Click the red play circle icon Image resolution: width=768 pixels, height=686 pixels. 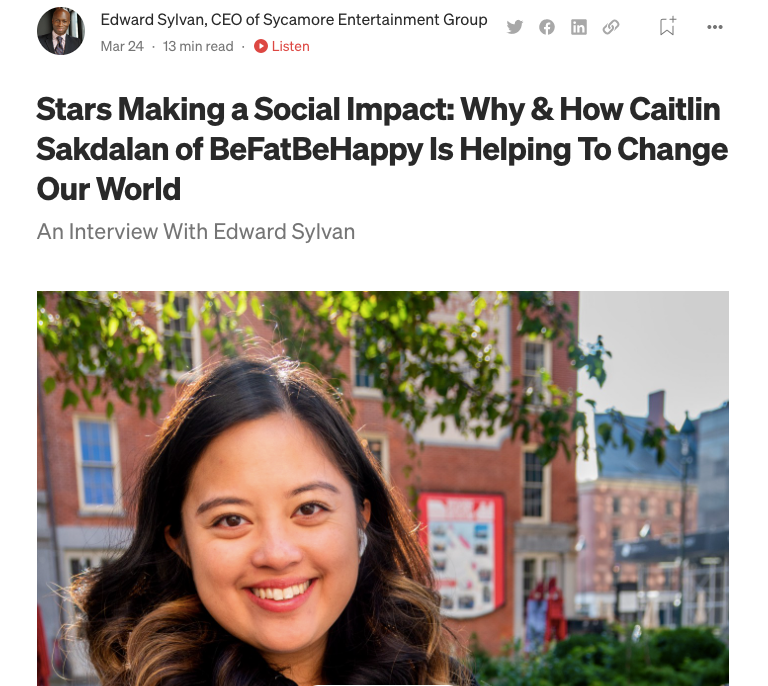click(x=261, y=46)
